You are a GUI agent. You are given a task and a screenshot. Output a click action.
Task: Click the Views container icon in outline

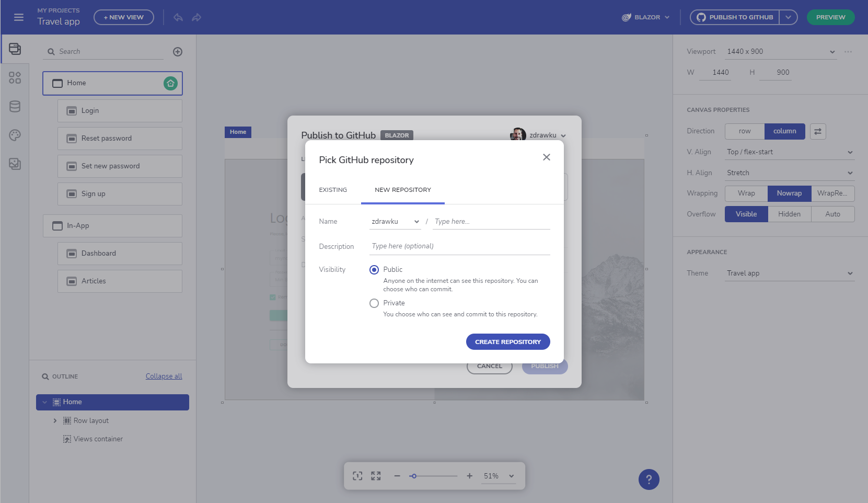tap(67, 439)
